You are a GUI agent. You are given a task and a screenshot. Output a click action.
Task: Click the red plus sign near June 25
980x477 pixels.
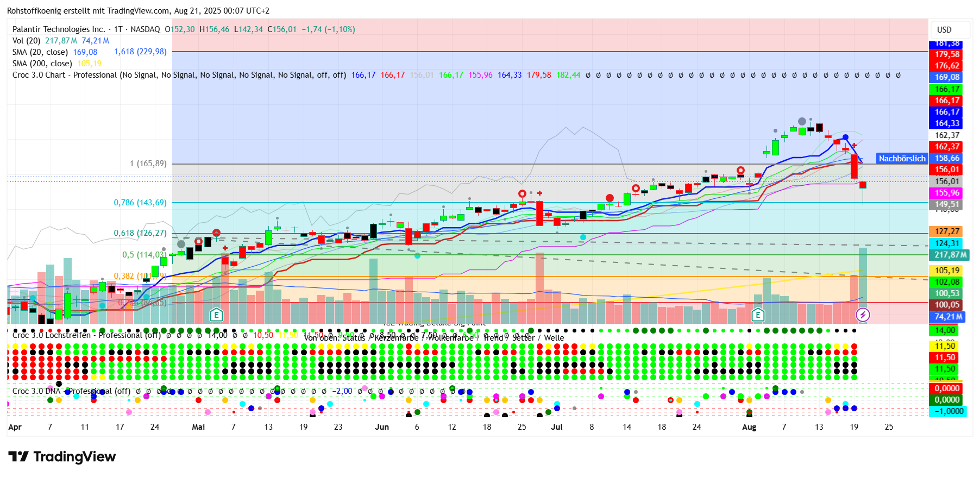pos(539,193)
